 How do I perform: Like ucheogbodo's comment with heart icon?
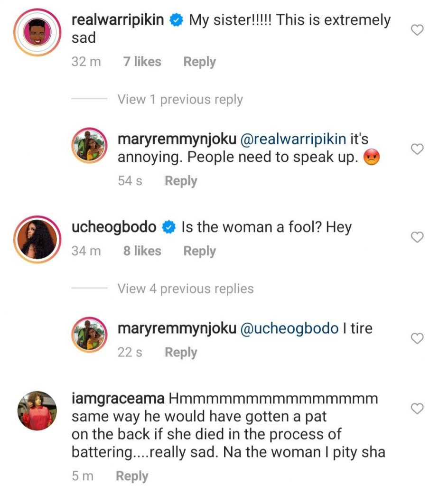(x=417, y=237)
